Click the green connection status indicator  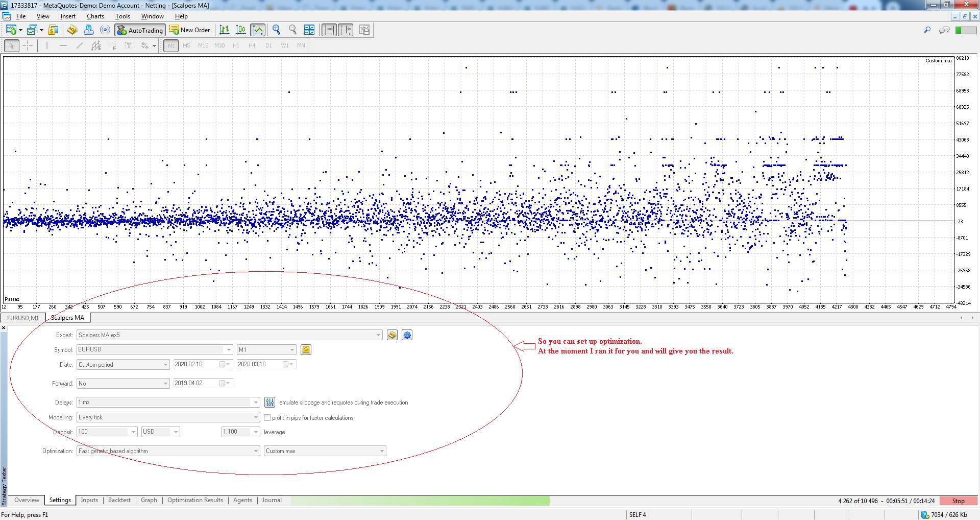pyautogui.click(x=966, y=30)
